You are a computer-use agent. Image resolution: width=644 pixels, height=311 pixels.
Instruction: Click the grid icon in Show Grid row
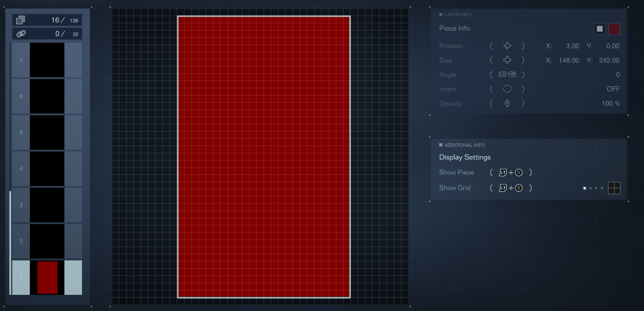coord(614,188)
